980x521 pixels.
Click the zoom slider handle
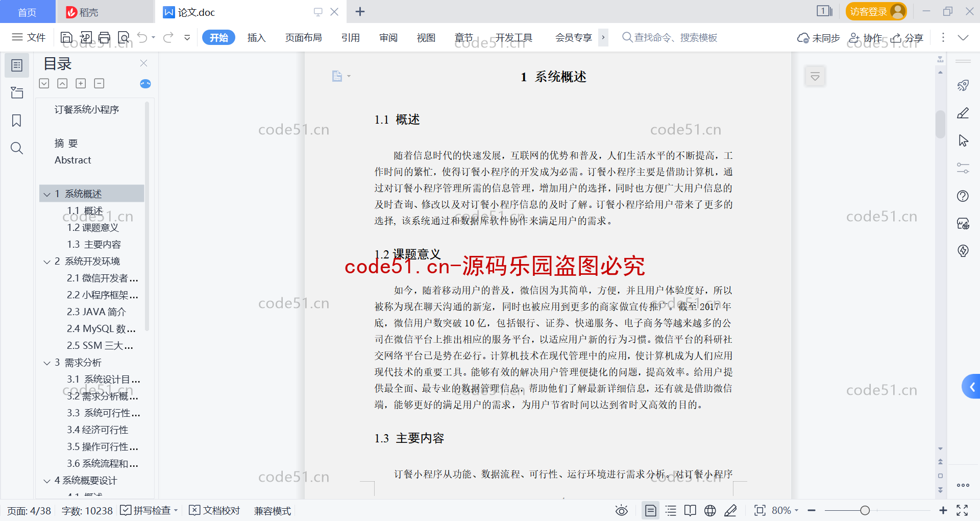[865, 510]
